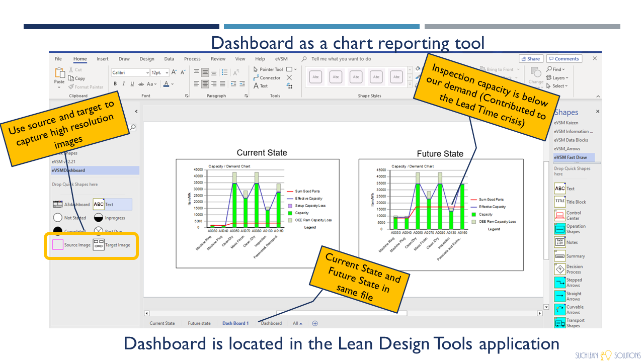Click the red-underlined font color A
The height and width of the screenshot is (362, 644).
(x=166, y=84)
